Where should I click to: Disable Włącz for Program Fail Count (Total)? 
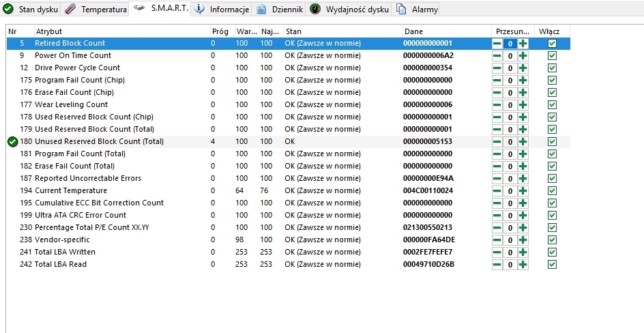[x=552, y=154]
